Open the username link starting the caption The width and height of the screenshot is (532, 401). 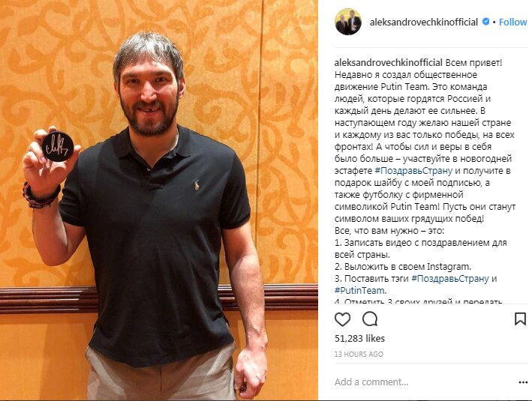pos(389,63)
